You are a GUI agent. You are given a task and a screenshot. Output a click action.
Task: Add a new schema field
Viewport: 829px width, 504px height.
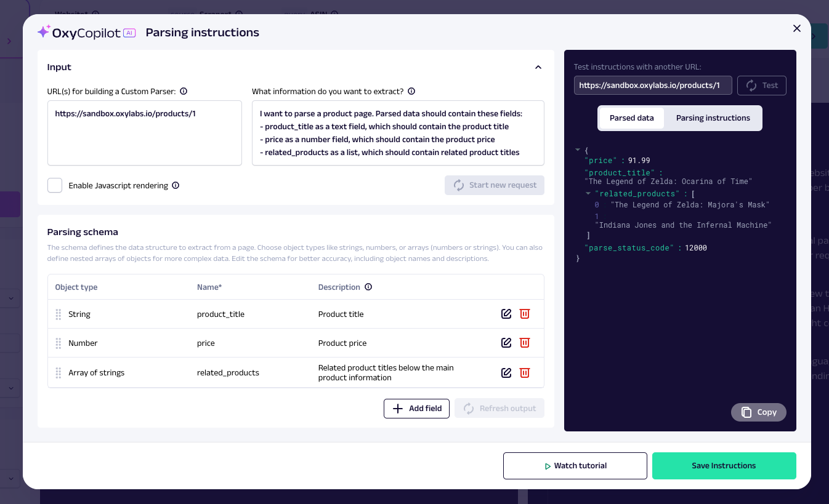pyautogui.click(x=416, y=409)
